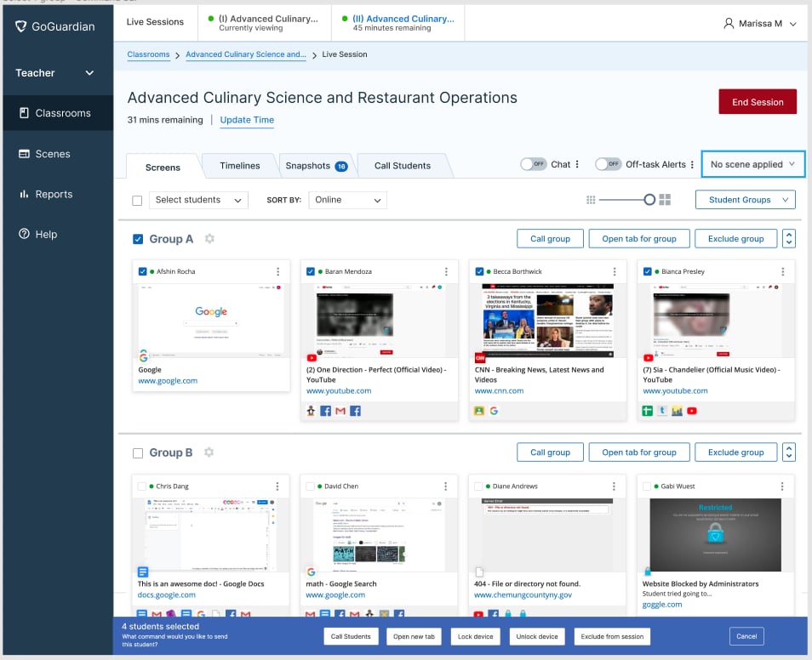Open Baran Mendoza's three-dot menu
The width and height of the screenshot is (812, 660).
point(446,271)
